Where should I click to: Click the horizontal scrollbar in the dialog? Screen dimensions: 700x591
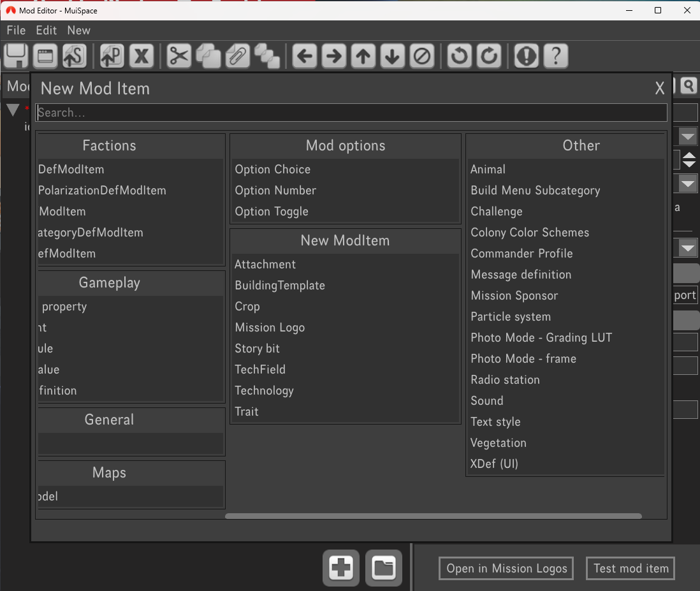tap(434, 516)
